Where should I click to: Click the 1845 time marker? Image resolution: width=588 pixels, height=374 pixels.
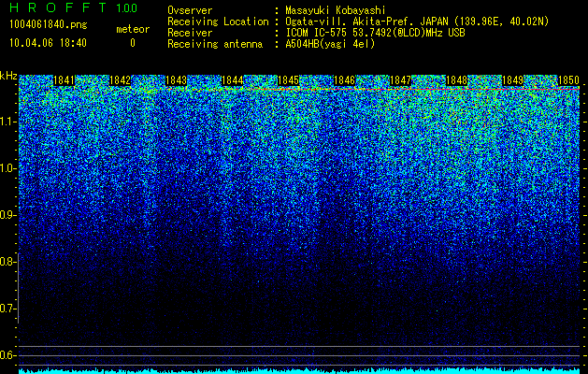point(288,80)
